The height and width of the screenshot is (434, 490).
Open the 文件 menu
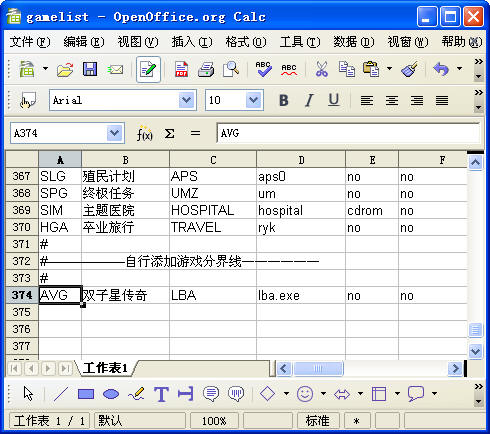(x=30, y=42)
